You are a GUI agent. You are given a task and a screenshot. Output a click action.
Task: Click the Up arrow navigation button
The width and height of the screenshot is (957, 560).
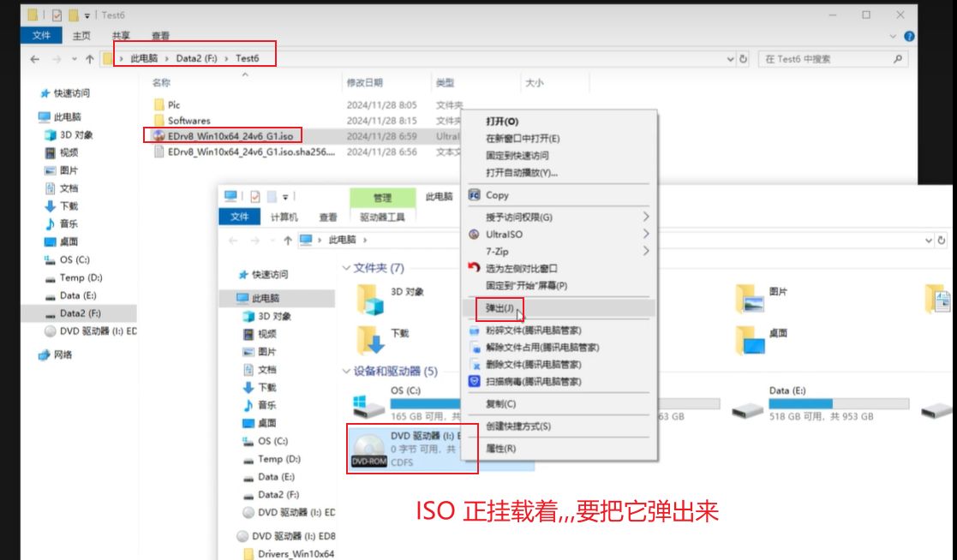point(89,59)
